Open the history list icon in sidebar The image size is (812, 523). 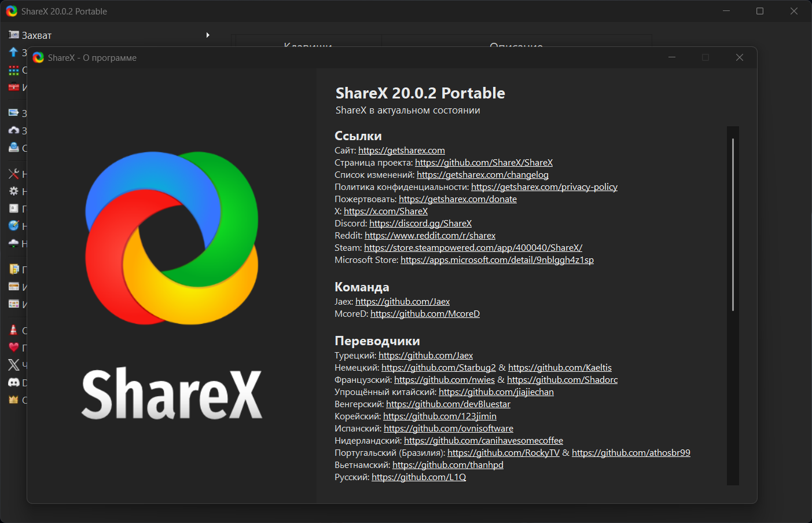point(14,287)
